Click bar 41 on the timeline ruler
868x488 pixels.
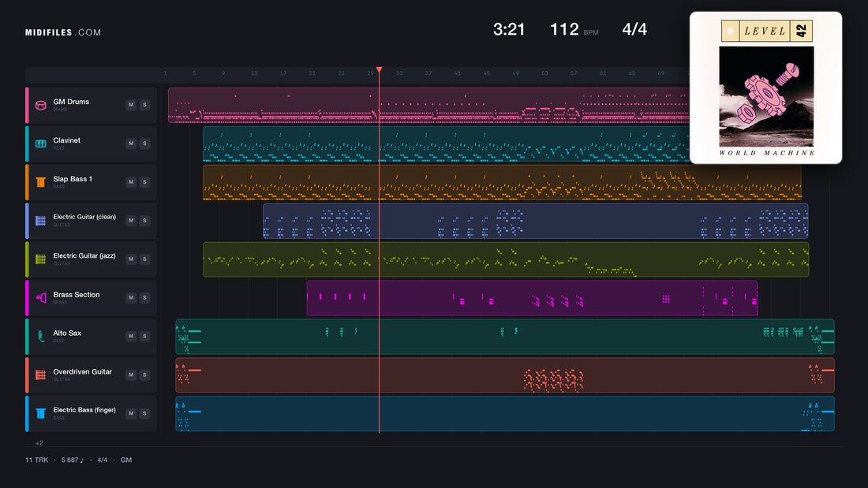[457, 73]
